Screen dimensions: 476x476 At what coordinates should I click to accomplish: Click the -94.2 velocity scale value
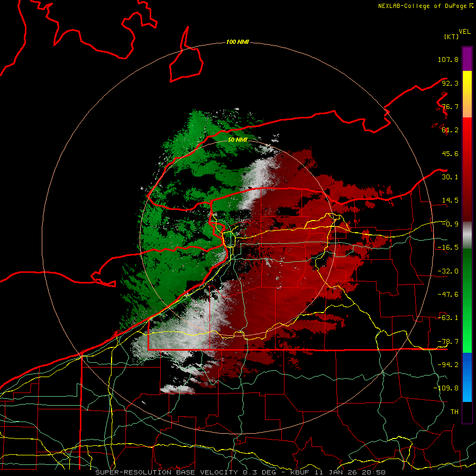[448, 364]
